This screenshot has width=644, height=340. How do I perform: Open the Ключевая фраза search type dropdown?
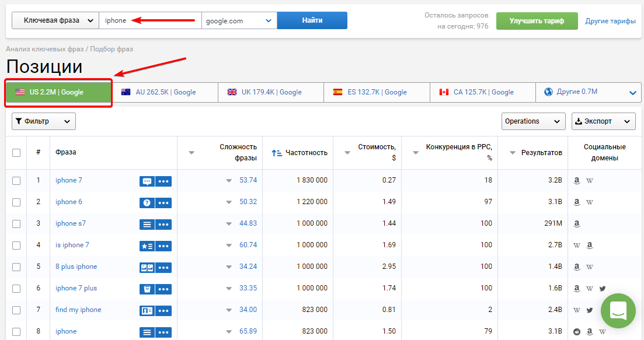coord(55,20)
